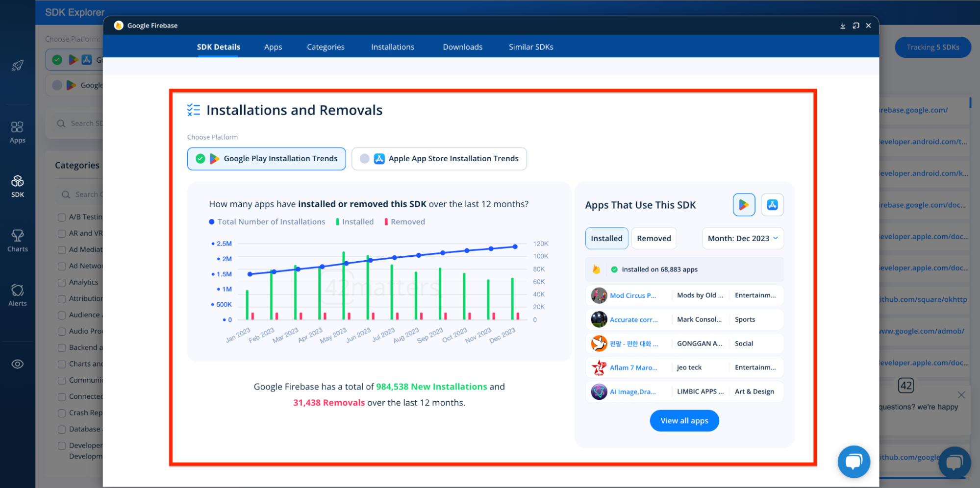Click the Mod Circus app icon
This screenshot has width=980, height=488.
(599, 295)
